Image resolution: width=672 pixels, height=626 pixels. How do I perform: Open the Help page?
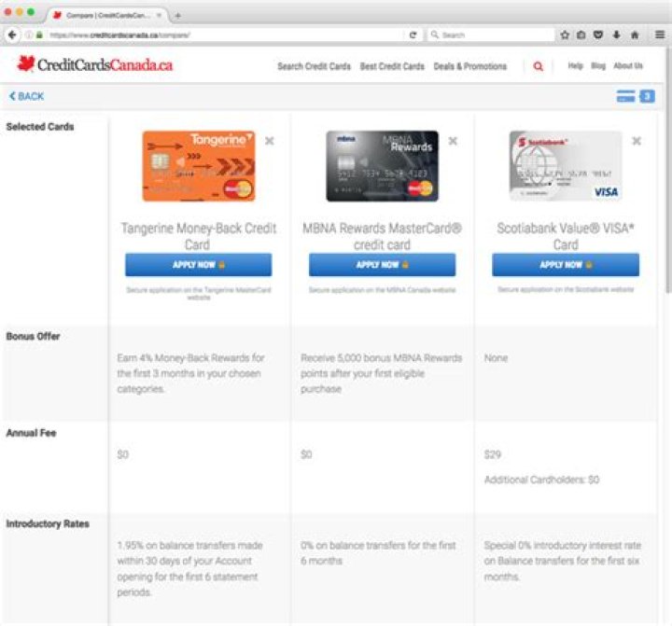(x=575, y=66)
